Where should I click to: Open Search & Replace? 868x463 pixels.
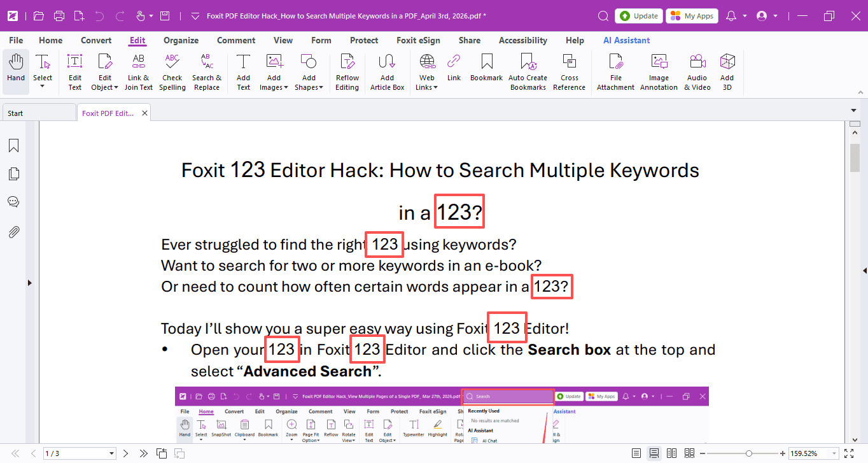pos(207,72)
